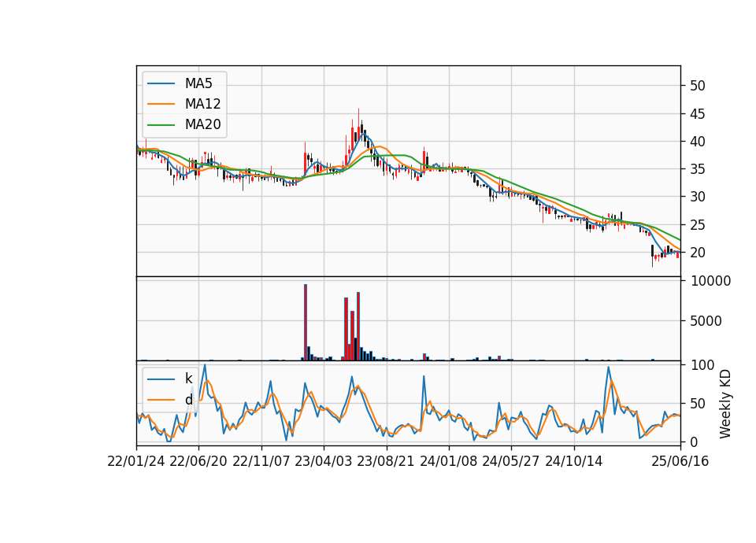Image resolution: width=756 pixels, height=543 pixels.
Task: Click the price axis tick label 50
Action: [x=698, y=86]
